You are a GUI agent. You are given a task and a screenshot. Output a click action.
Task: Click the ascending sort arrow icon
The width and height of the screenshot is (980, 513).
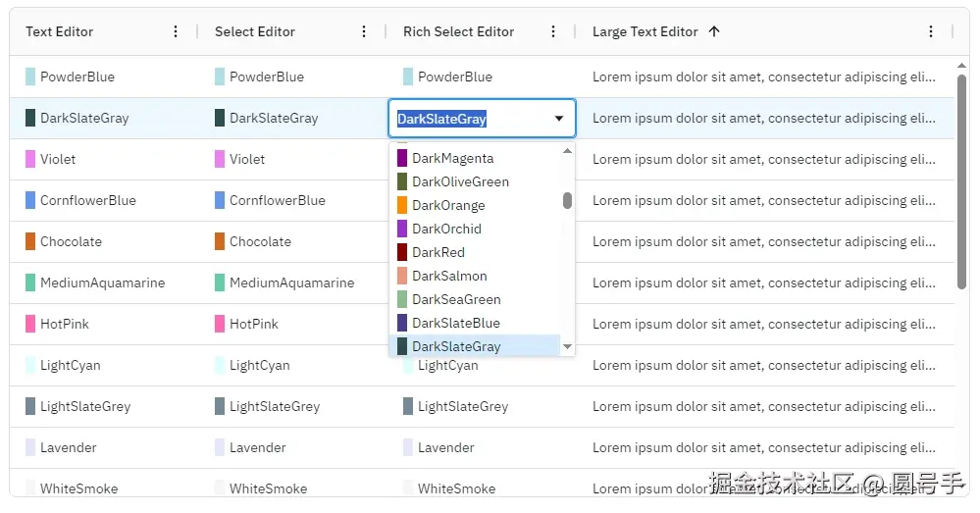pyautogui.click(x=714, y=31)
